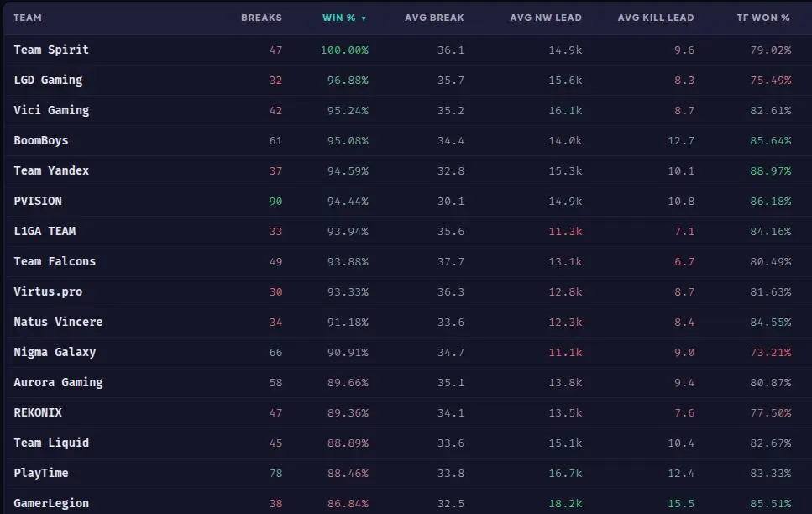The image size is (812, 514).
Task: Select the Virtus.pro team name
Action: tap(48, 291)
